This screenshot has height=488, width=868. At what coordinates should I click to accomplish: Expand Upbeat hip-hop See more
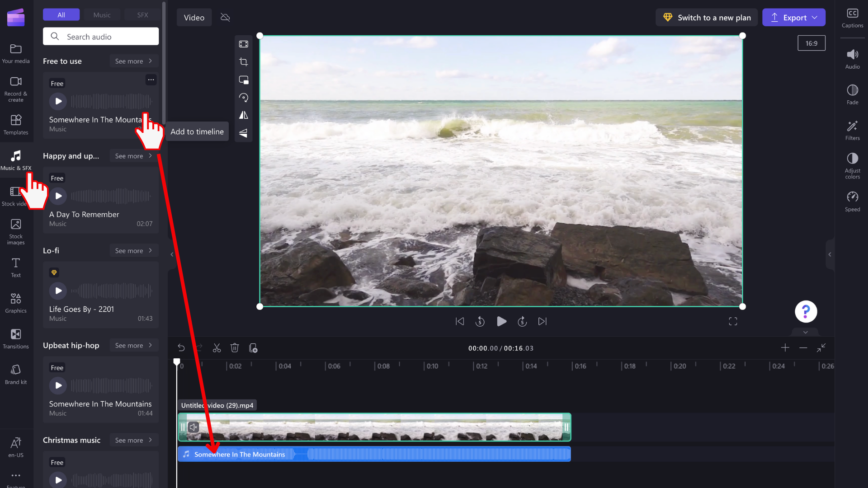coord(134,345)
